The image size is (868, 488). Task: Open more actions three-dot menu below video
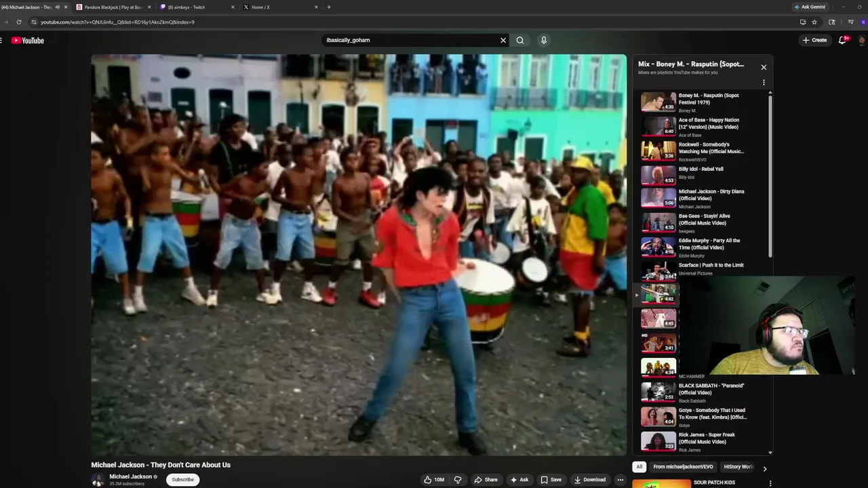coord(620,480)
